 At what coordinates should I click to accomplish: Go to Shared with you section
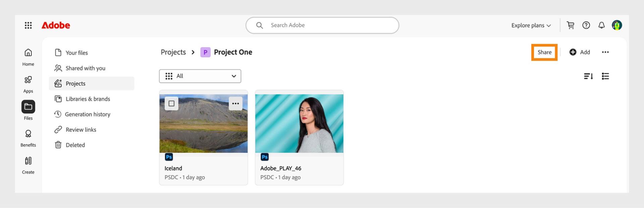coord(85,68)
